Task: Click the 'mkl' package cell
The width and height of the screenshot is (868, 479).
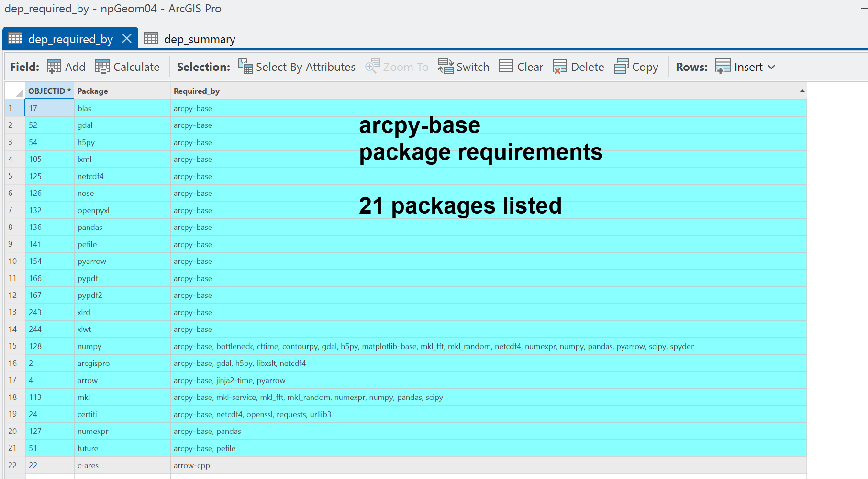Action: coord(122,397)
